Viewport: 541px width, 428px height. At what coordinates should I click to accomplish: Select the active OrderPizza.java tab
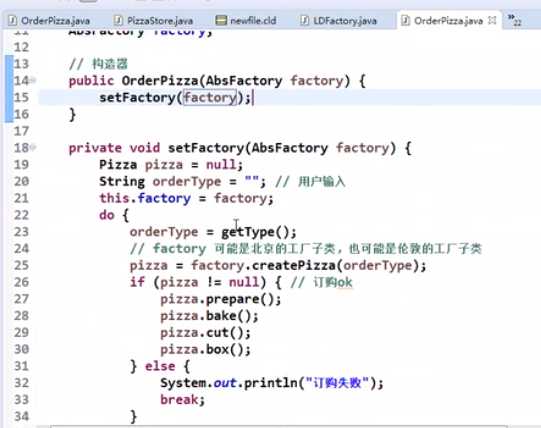point(448,21)
